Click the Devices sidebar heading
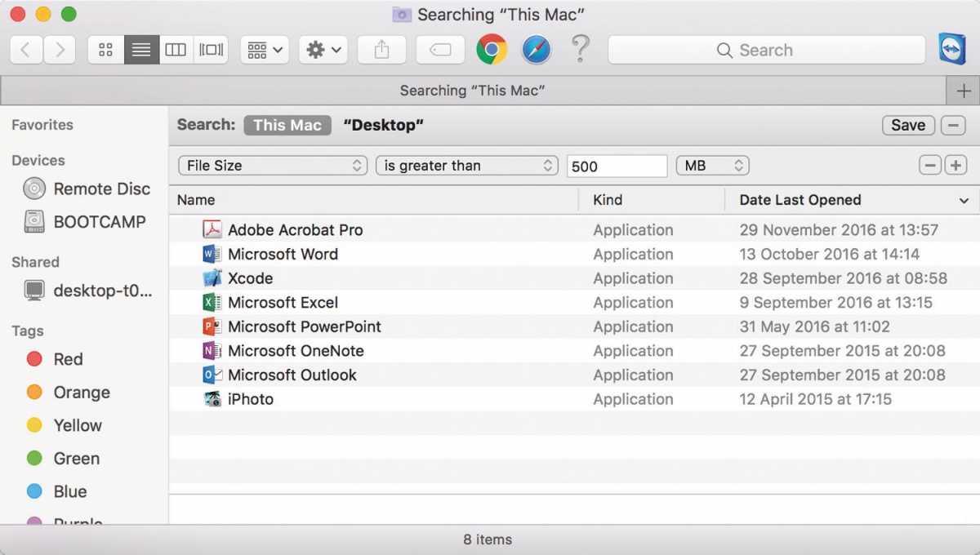Viewport: 980px width, 555px height. pyautogui.click(x=38, y=161)
